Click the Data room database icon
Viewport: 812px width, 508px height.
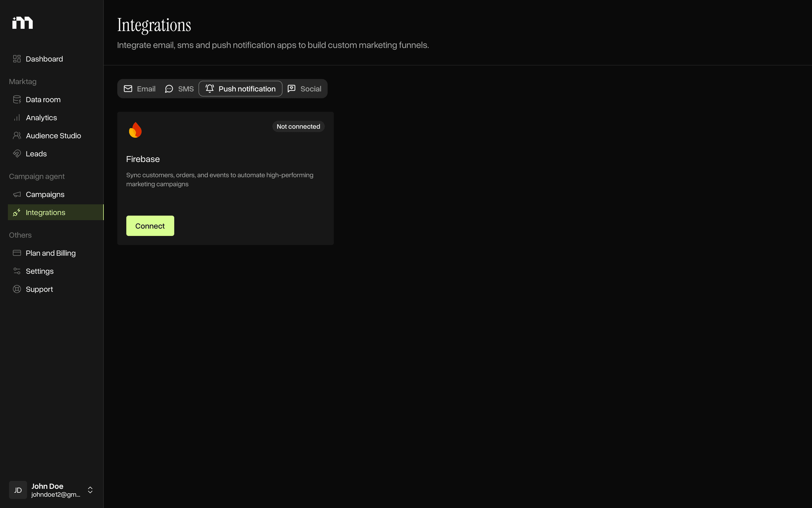coord(17,99)
